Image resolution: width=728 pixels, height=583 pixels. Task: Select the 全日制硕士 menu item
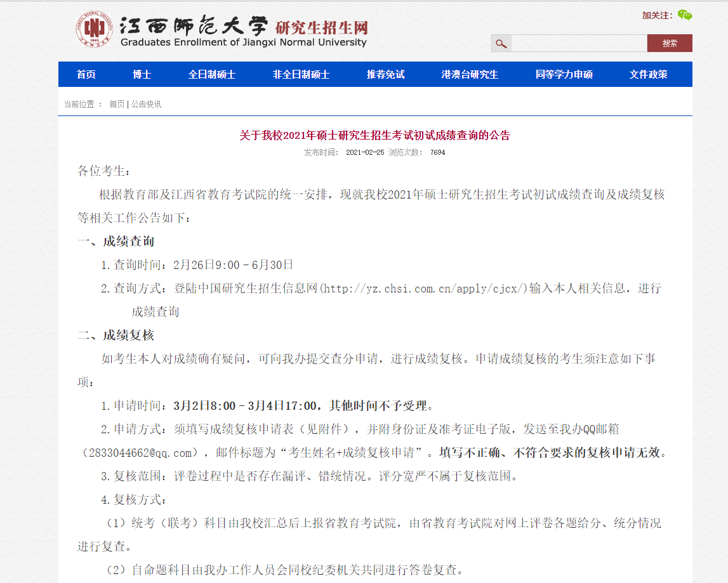pyautogui.click(x=212, y=74)
